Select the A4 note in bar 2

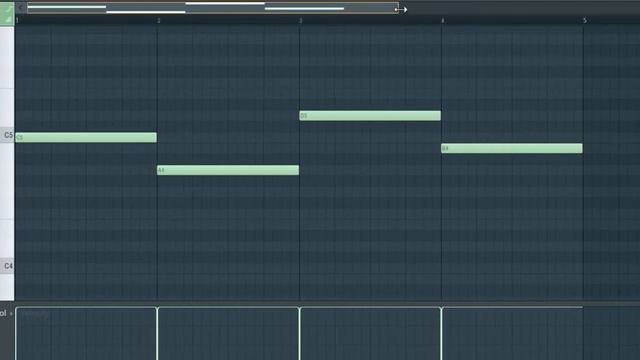[x=228, y=170]
